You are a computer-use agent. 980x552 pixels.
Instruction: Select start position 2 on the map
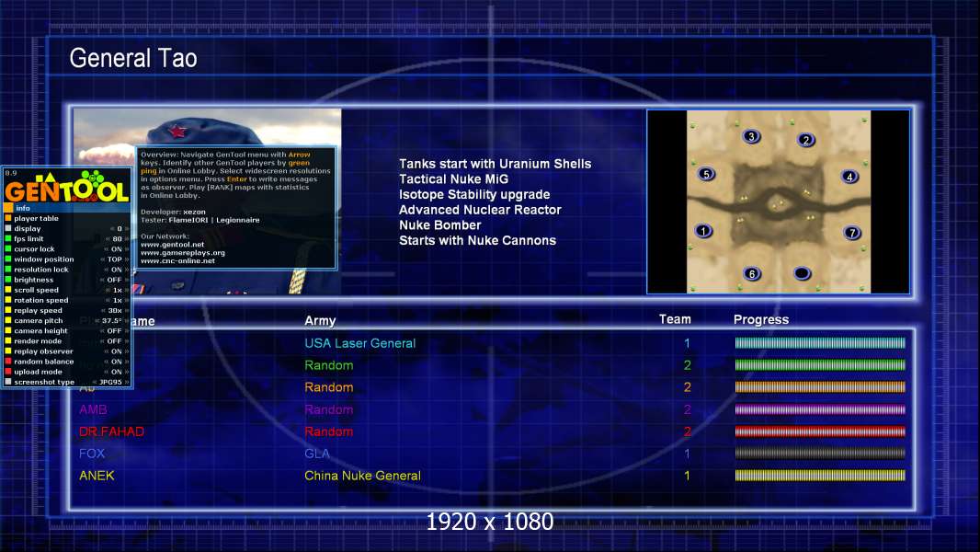pyautogui.click(x=806, y=140)
